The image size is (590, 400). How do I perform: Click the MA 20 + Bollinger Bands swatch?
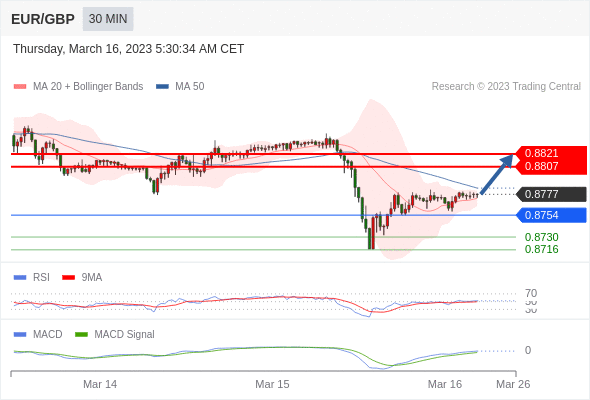coord(20,87)
